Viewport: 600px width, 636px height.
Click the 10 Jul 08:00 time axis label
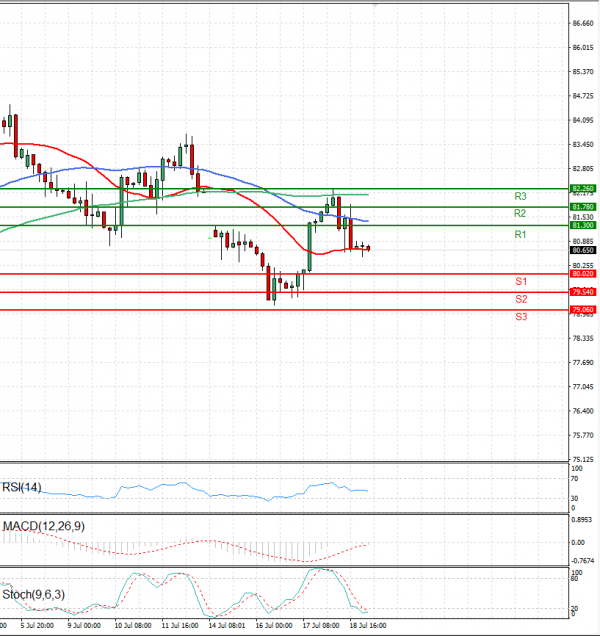click(133, 625)
